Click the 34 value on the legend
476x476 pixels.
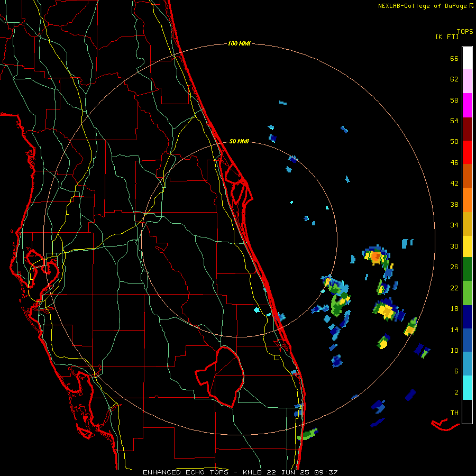[454, 225]
